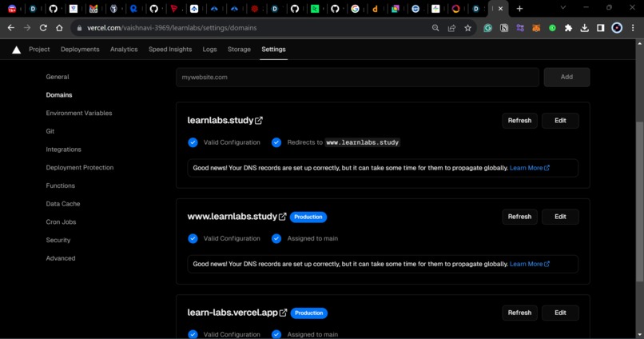644x339 pixels.
Task: Open the Notion extension icon
Action: (504, 28)
